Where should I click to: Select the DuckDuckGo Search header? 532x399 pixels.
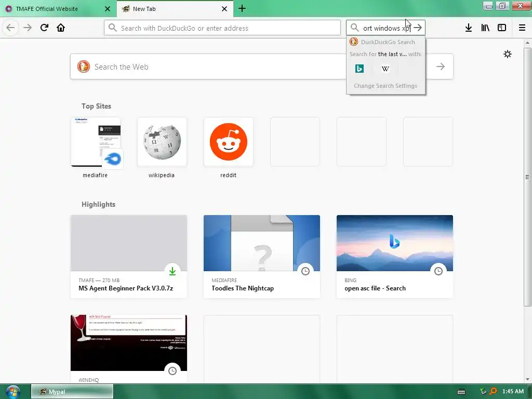(x=385, y=42)
